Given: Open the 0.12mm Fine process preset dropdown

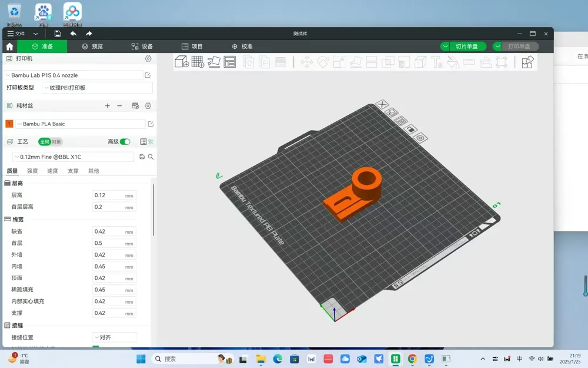Looking at the screenshot, I should click(x=73, y=157).
